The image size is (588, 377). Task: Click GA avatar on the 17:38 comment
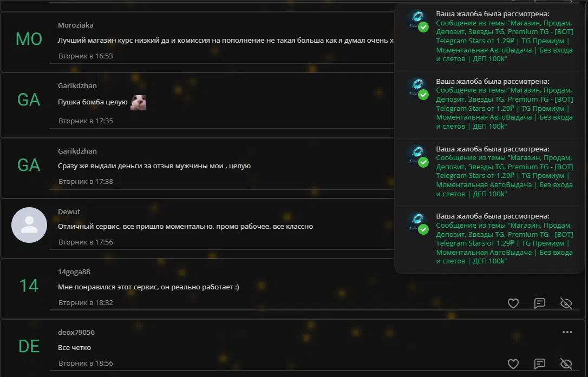(x=29, y=165)
